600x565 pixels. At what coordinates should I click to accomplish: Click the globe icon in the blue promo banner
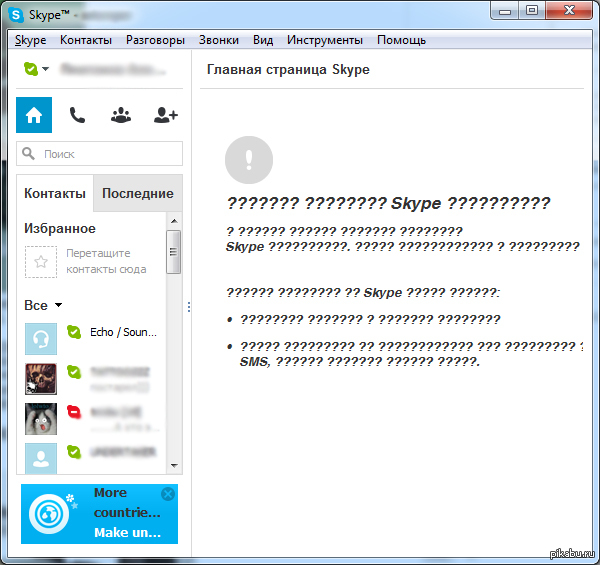coord(49,514)
